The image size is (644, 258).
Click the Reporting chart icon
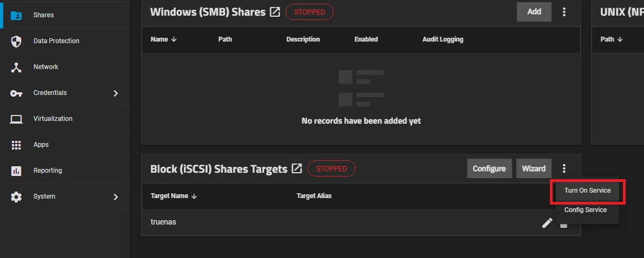click(16, 171)
